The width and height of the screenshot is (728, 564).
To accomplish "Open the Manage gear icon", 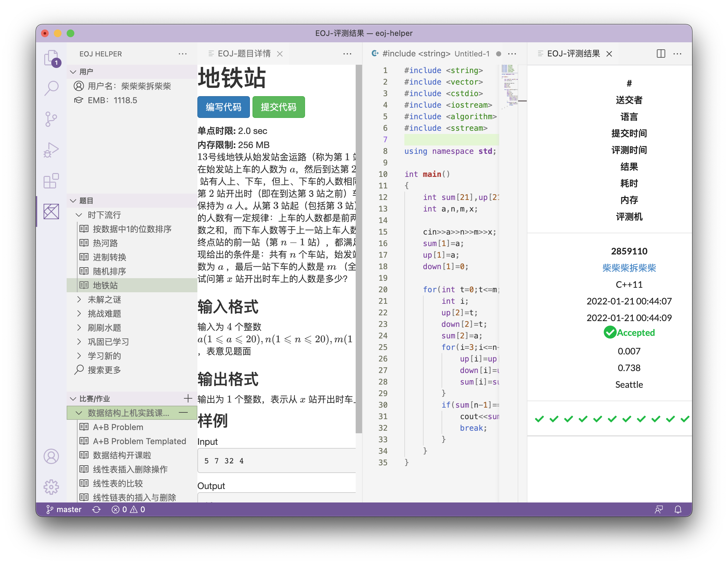I will click(x=51, y=487).
